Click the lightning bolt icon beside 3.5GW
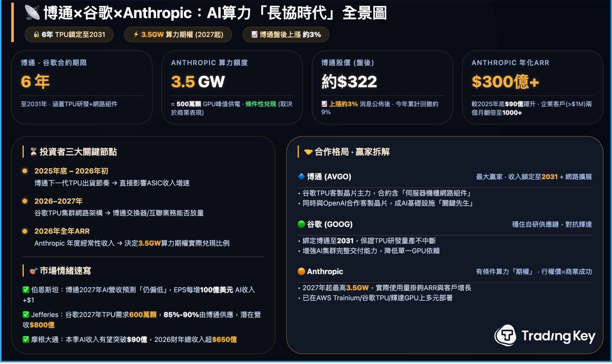This screenshot has height=364, width=612. coord(136,35)
